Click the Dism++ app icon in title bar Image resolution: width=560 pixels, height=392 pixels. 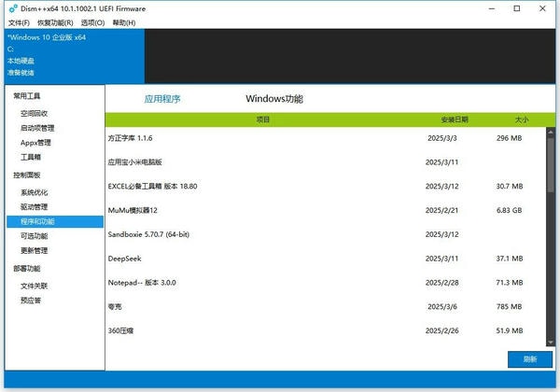(13, 8)
